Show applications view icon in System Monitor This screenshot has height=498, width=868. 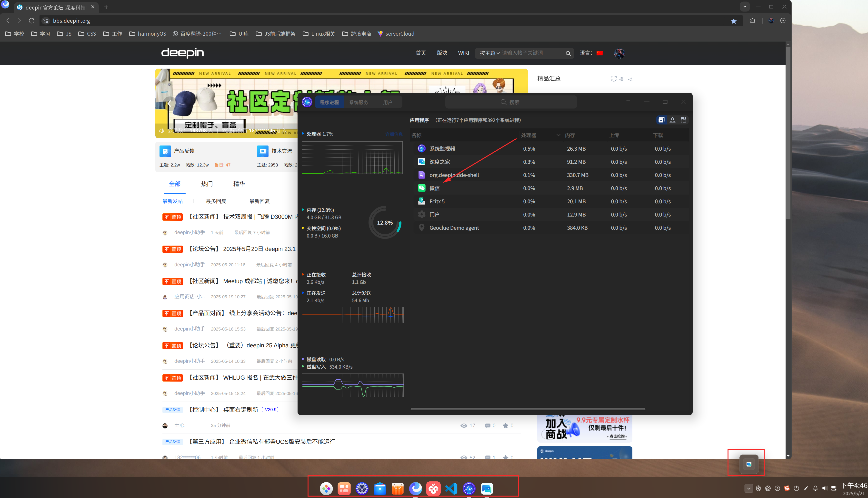pyautogui.click(x=661, y=120)
